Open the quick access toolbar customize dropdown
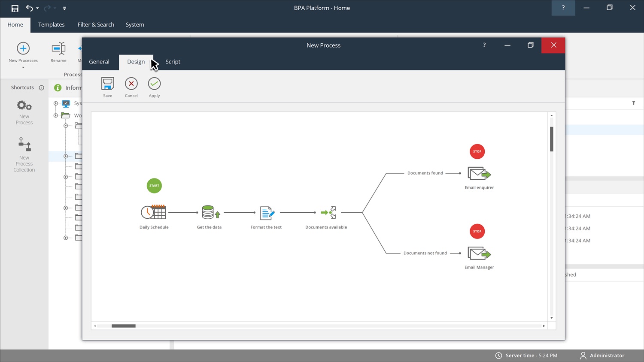Screen dimensions: 644x362 pyautogui.click(x=64, y=8)
